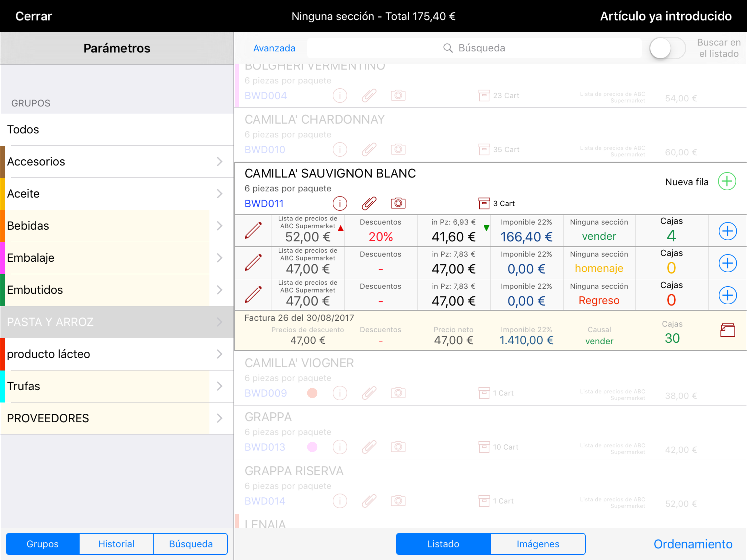Click the Búsqueda search field

474,48
